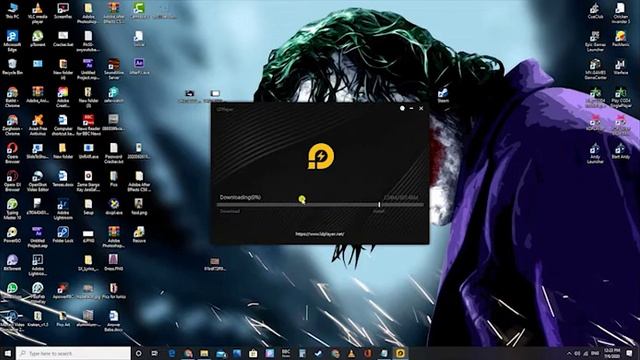Open the Dress.PNG file icon
The image size is (640, 360).
113,262
